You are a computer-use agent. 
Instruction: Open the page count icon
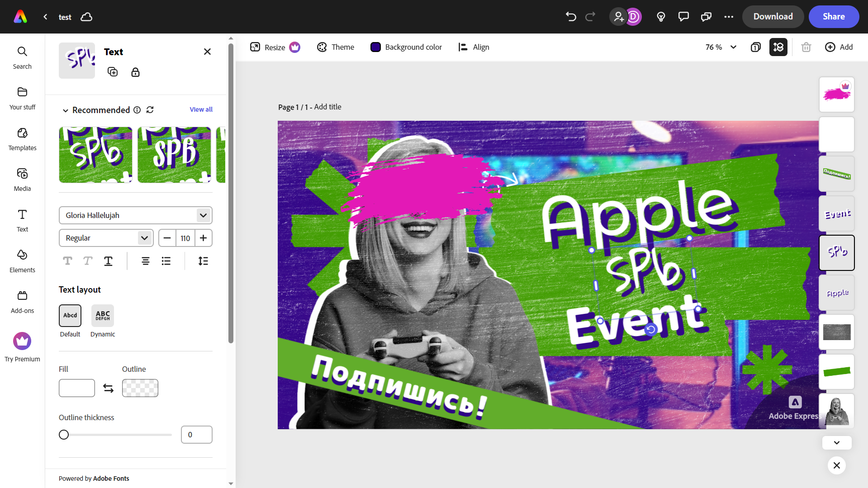pos(755,47)
